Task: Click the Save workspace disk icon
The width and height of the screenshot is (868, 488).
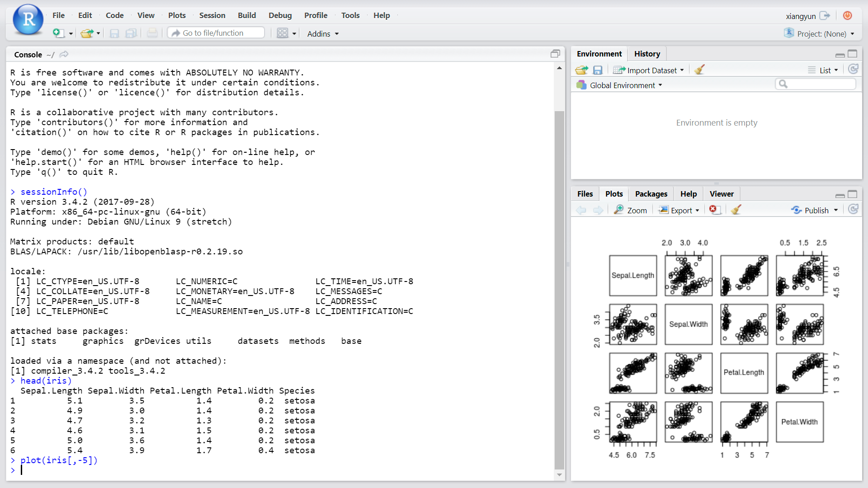Action: coord(598,70)
